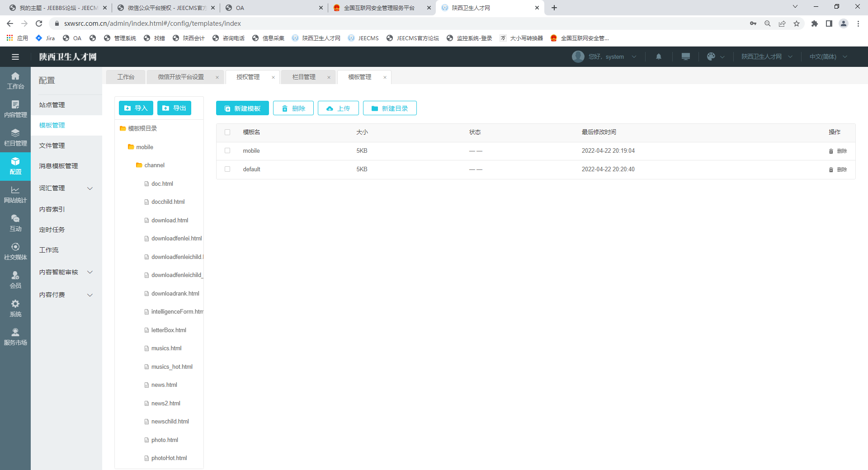The width and height of the screenshot is (868, 470).
Task: Open new browser tab
Action: pos(554,8)
